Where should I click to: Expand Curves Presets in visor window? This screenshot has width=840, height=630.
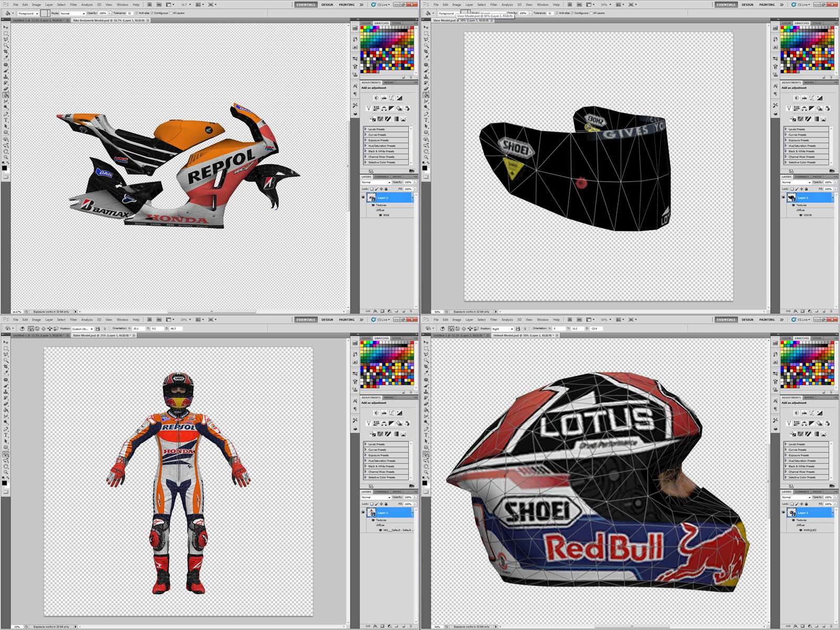point(785,134)
